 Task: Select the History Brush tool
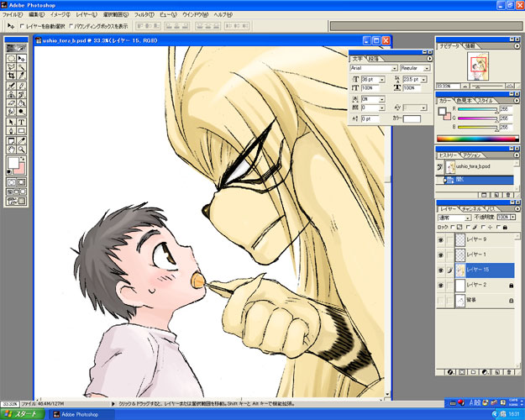pos(21,95)
